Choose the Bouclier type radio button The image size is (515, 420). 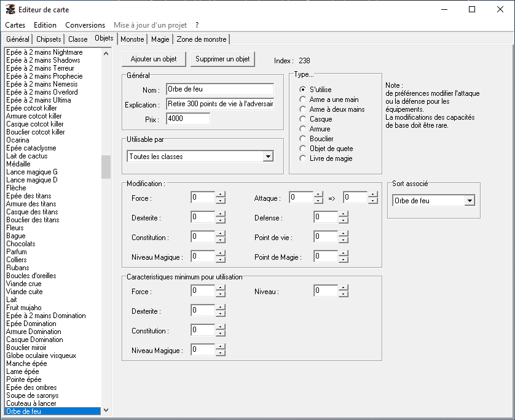(x=302, y=139)
